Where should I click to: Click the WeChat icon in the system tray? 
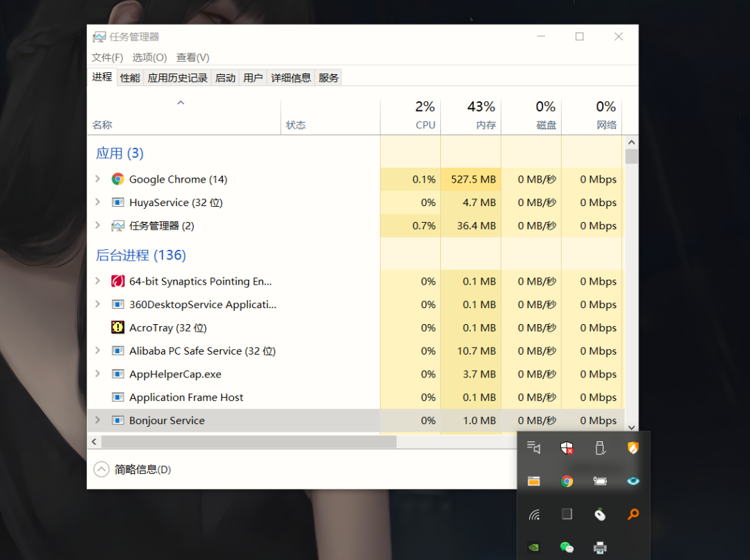tap(567, 548)
